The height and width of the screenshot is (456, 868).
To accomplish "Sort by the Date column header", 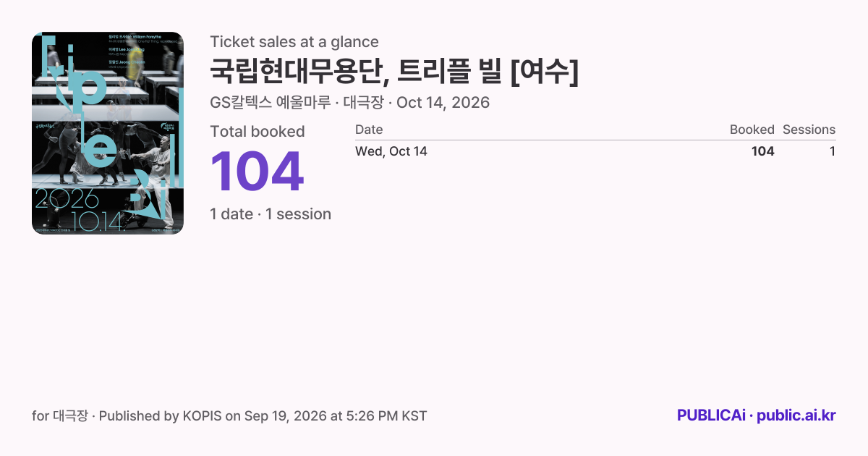I will [x=369, y=130].
